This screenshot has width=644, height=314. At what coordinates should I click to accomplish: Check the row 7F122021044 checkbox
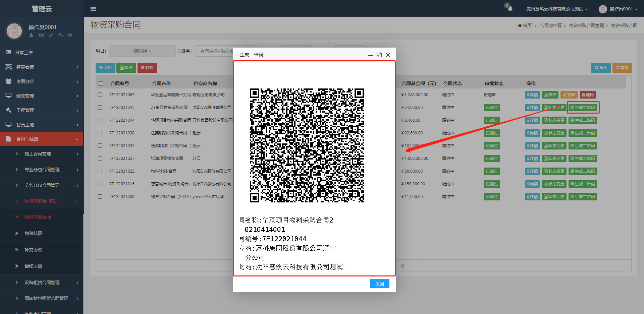(x=100, y=120)
